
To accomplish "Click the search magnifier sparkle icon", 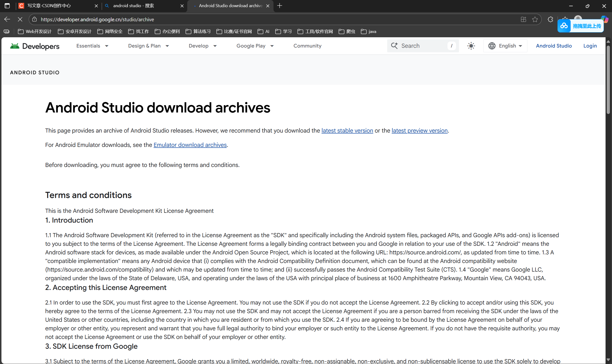I will click(394, 46).
